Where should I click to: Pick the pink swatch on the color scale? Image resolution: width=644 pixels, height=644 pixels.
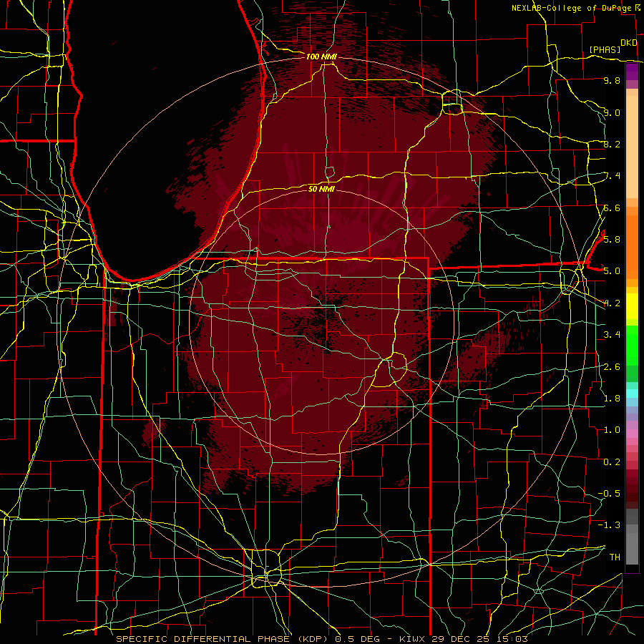pyautogui.click(x=632, y=434)
